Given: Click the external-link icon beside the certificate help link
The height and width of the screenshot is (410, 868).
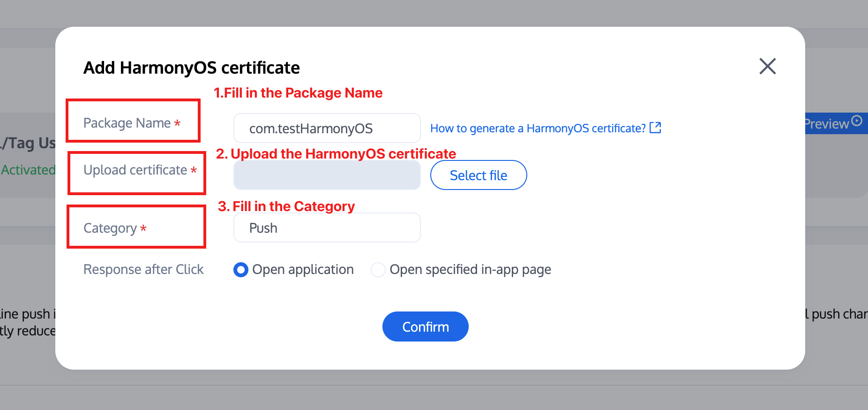Looking at the screenshot, I should click(655, 128).
